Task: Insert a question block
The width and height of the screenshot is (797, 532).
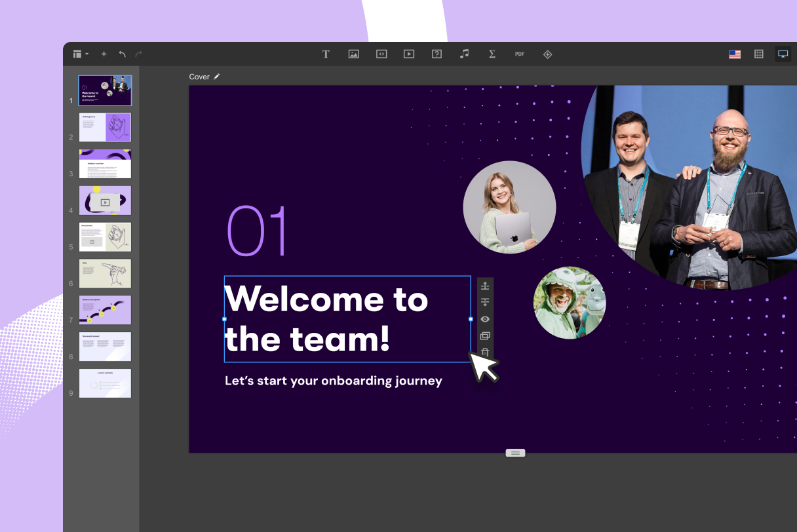Action: (x=437, y=54)
